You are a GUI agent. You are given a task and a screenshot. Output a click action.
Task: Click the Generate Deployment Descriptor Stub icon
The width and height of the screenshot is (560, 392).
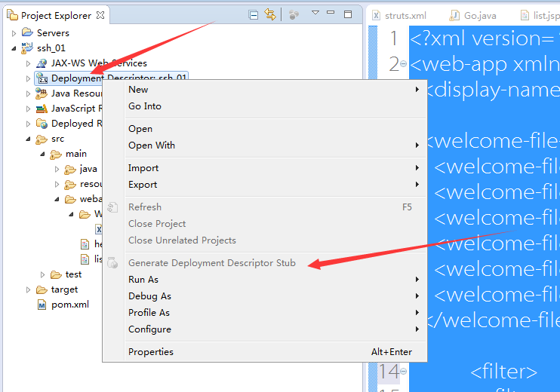112,263
